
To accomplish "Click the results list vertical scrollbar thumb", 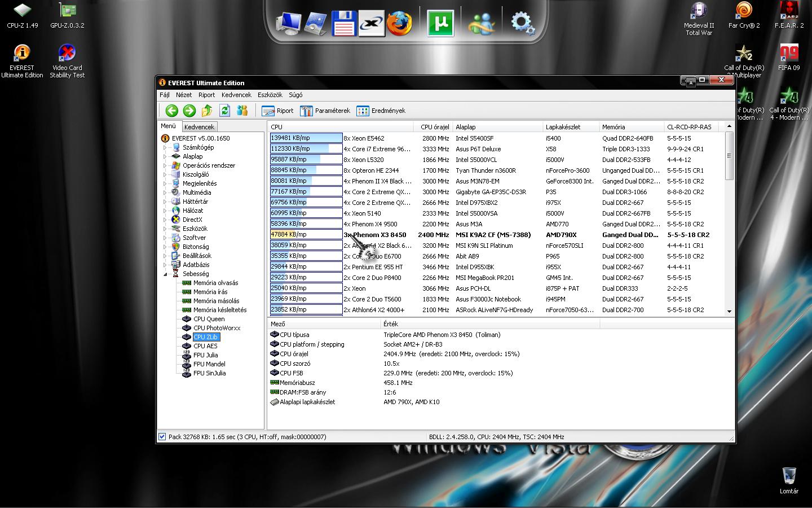I will (729, 156).
